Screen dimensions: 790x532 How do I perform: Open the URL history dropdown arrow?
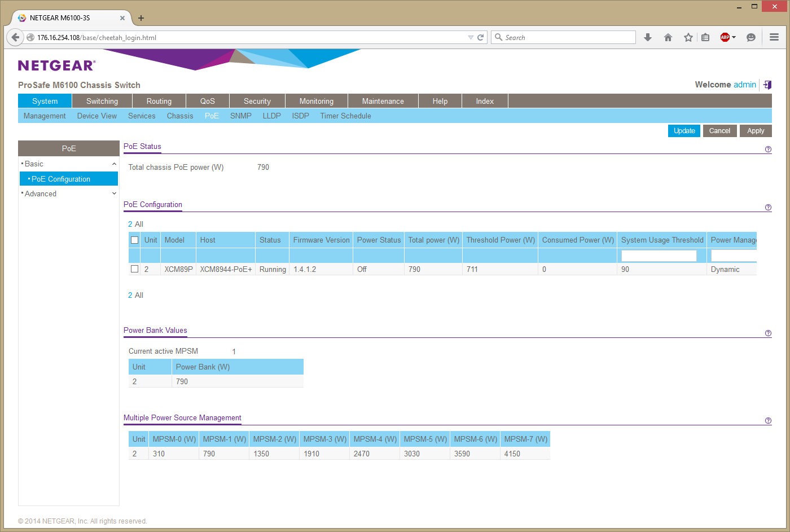471,37
